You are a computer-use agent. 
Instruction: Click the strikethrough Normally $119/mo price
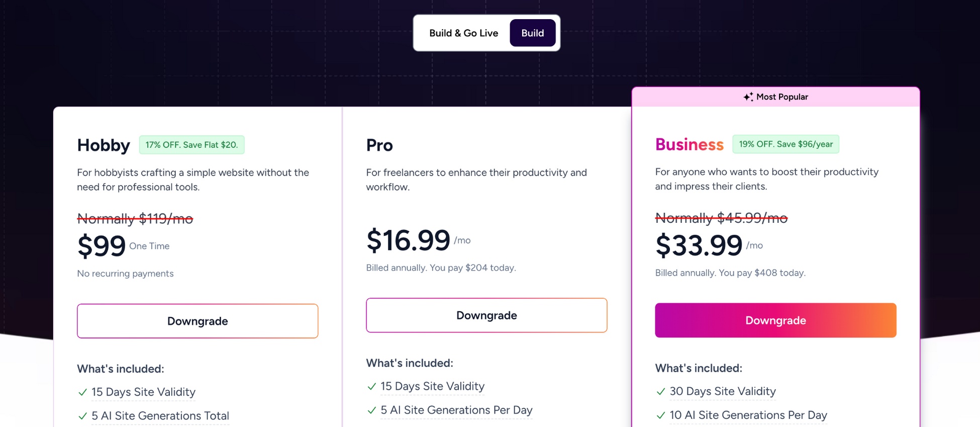coord(135,219)
